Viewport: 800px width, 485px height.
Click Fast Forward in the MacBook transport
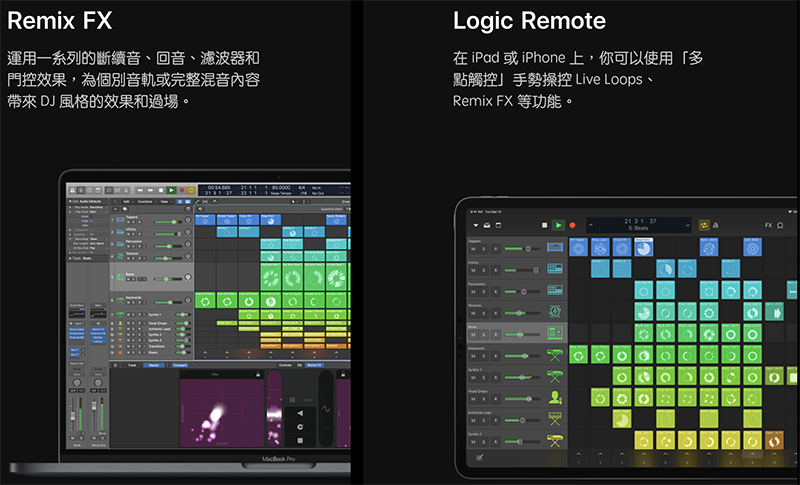coord(151,190)
